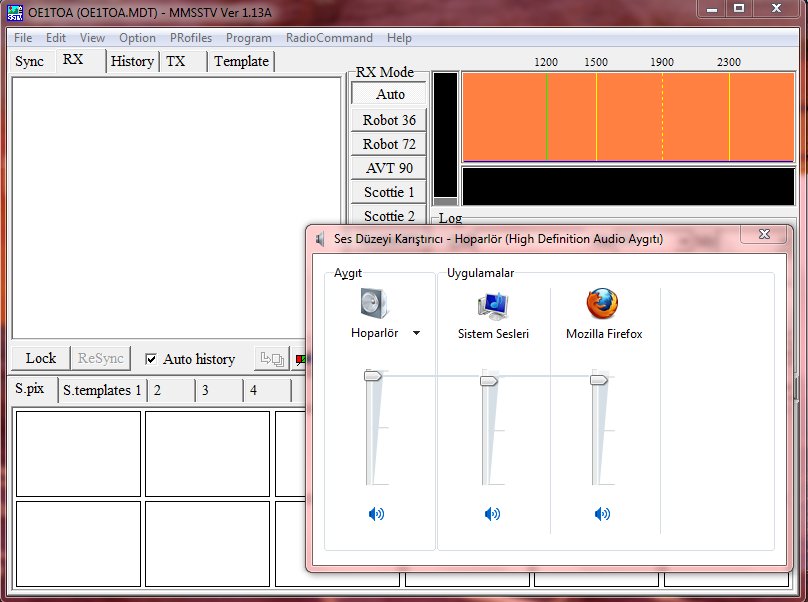808x602 pixels.
Task: Expand the Hoparlör device dropdown
Action: (416, 334)
